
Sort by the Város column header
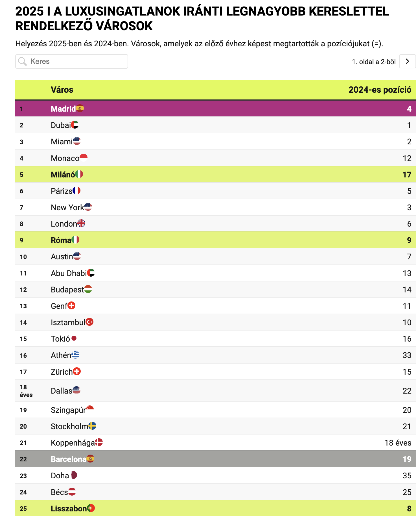tap(62, 90)
